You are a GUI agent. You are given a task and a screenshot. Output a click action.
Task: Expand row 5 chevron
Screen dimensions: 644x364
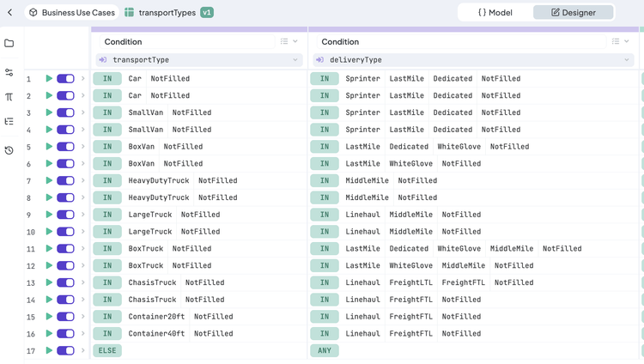click(83, 147)
